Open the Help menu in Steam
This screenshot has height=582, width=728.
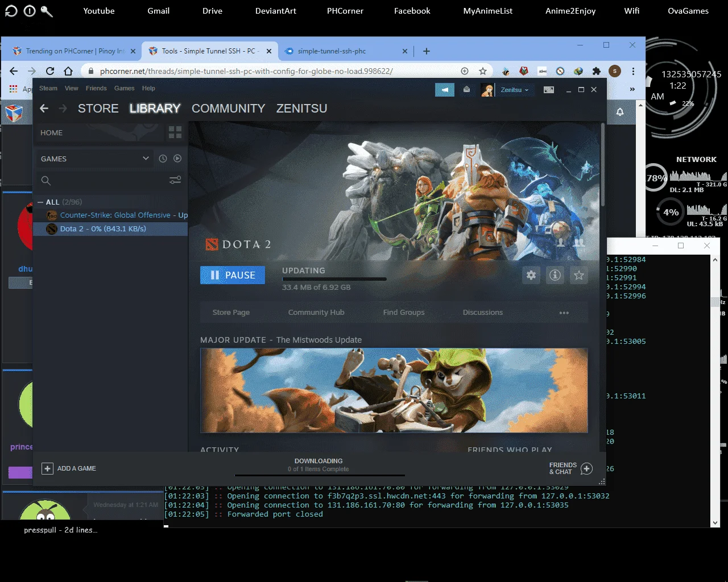[x=148, y=88]
